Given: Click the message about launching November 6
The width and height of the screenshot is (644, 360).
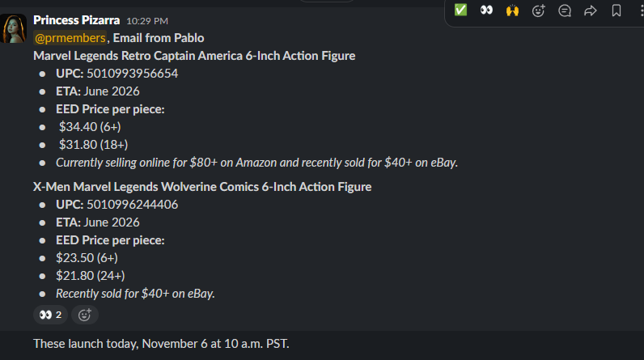Looking at the screenshot, I should pyautogui.click(x=161, y=344).
